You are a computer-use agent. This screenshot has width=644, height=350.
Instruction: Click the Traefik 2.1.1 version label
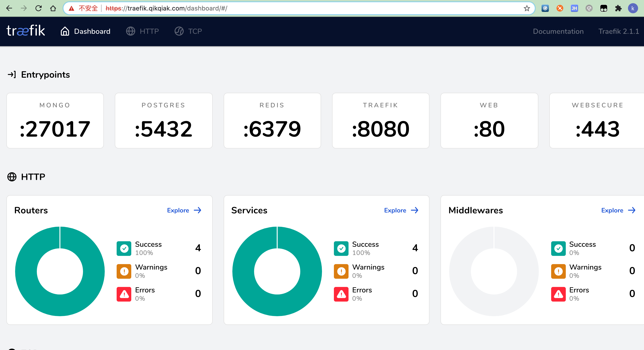(618, 31)
